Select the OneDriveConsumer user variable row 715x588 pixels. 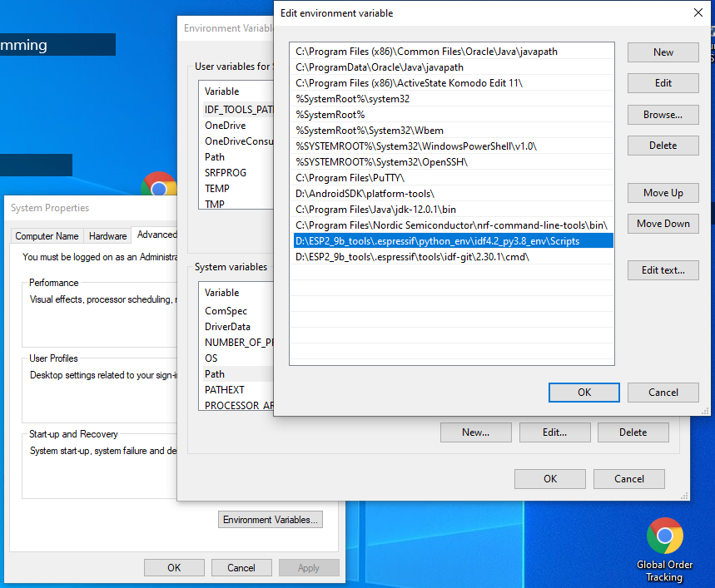(237, 141)
